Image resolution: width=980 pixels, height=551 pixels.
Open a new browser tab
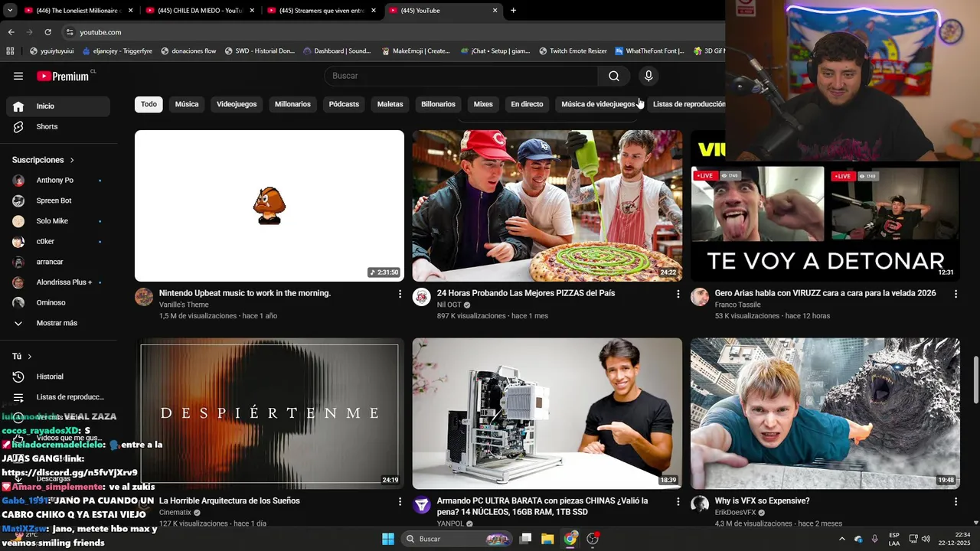tap(513, 11)
